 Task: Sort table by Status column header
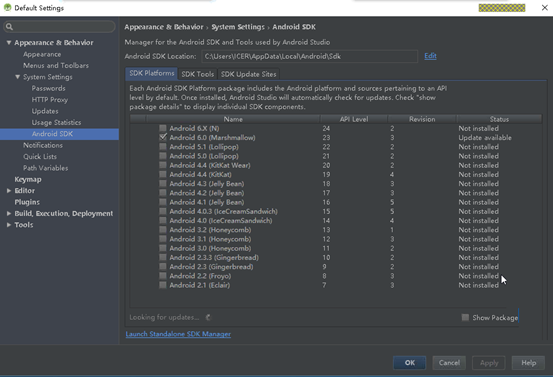coord(499,119)
